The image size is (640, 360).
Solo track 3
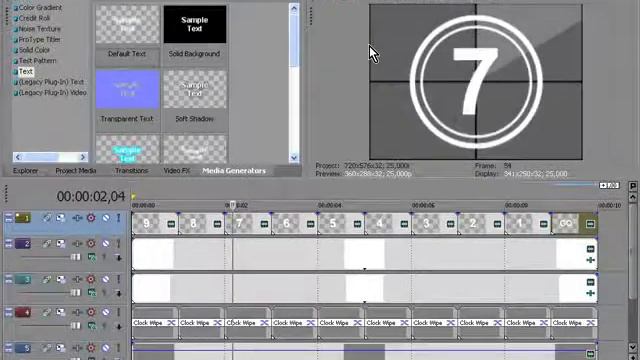119,279
